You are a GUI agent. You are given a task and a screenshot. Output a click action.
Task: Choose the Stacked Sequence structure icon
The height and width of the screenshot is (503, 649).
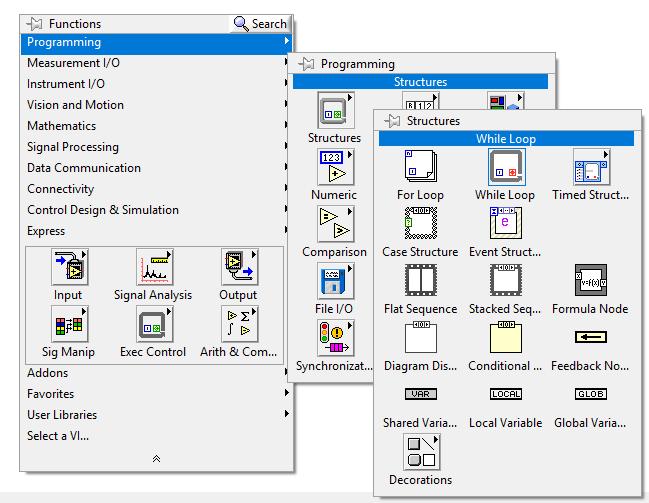tap(506, 280)
